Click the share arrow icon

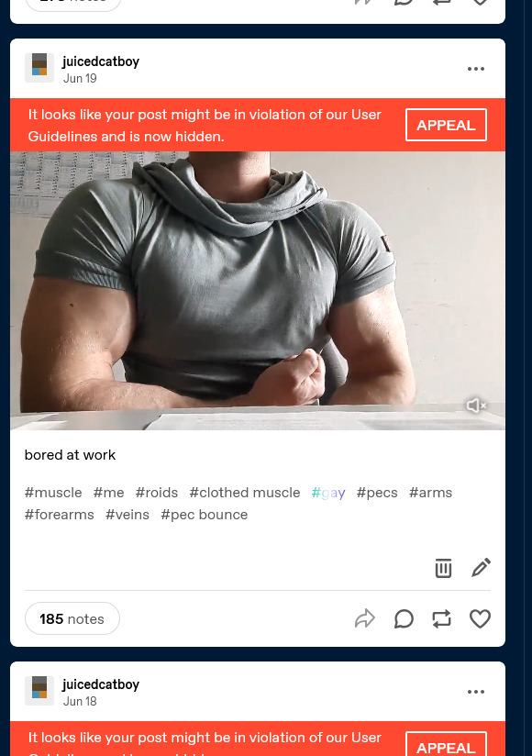[x=365, y=618]
